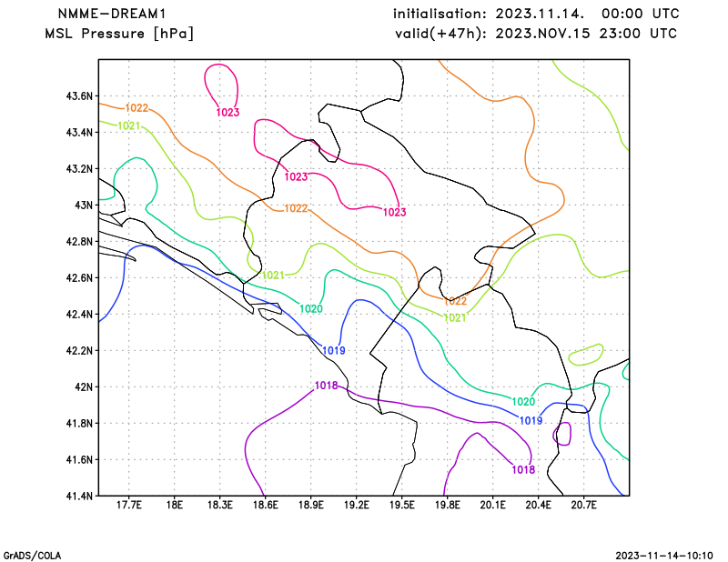Click the 43.2N latitude label
Viewport: 728px width, 562px height.
point(79,168)
